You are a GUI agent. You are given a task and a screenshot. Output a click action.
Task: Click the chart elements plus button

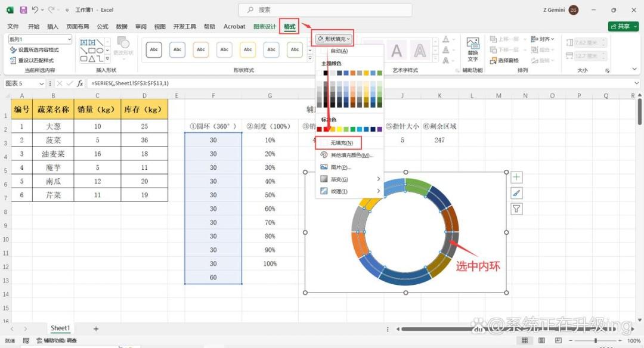(x=516, y=178)
